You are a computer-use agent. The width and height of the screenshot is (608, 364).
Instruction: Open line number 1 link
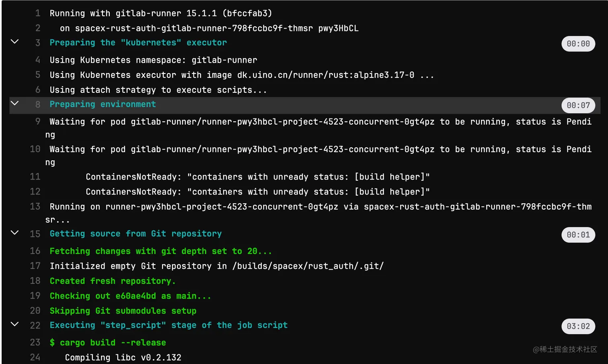click(x=38, y=13)
